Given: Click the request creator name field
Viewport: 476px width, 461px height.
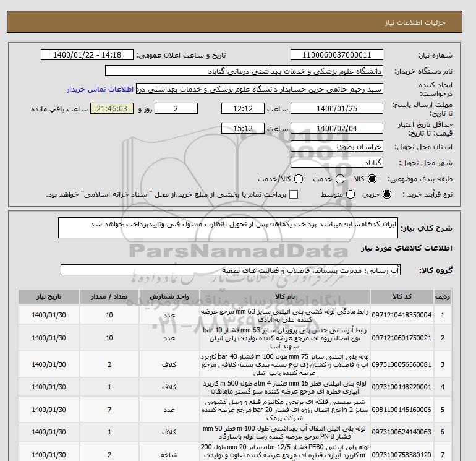Looking at the screenshot, I should [x=260, y=89].
